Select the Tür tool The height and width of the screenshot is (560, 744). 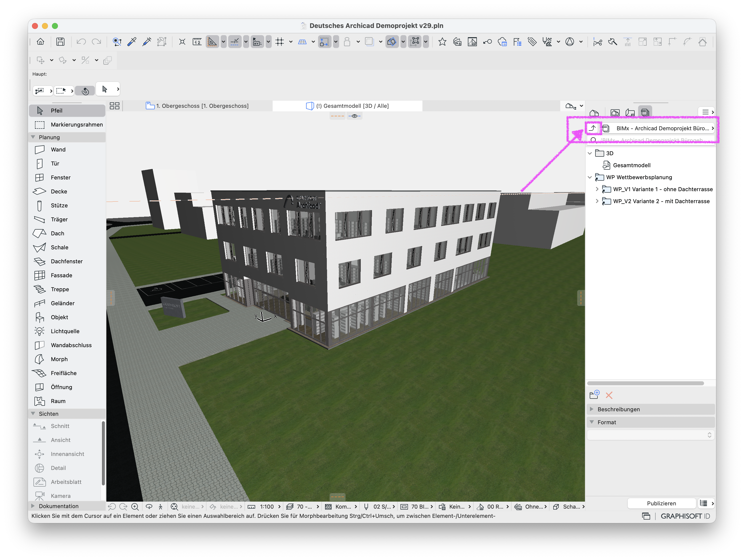coord(67,164)
